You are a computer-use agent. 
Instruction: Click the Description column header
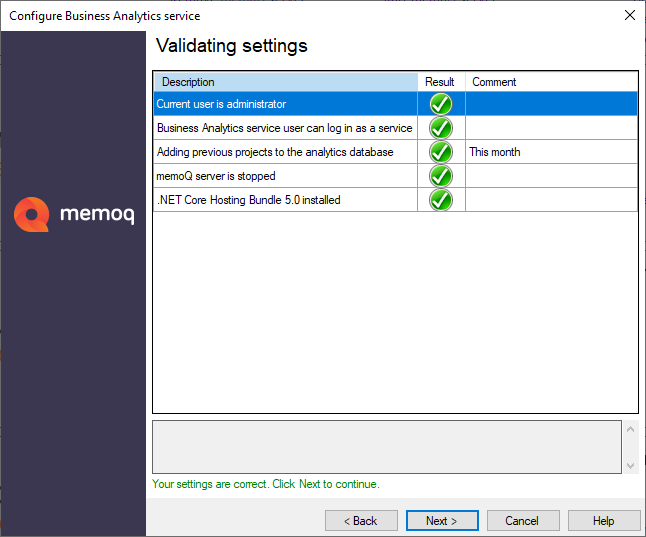[x=285, y=82]
